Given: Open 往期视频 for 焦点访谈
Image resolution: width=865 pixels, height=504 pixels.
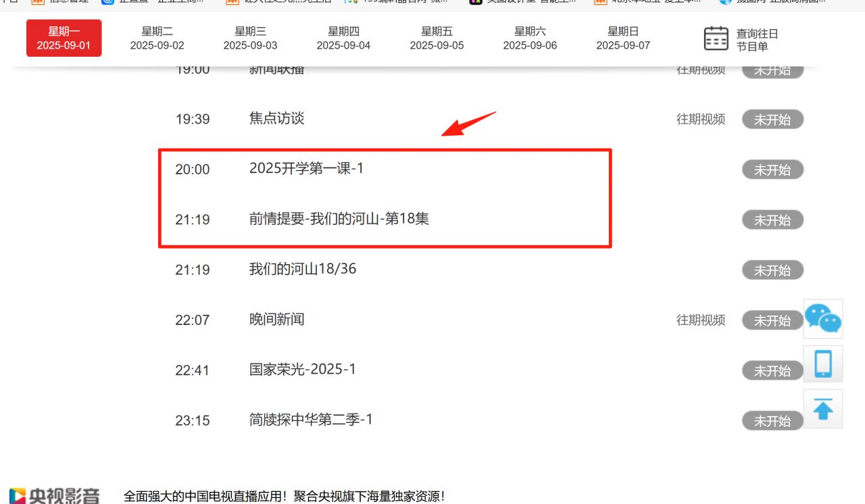Looking at the screenshot, I should [701, 120].
